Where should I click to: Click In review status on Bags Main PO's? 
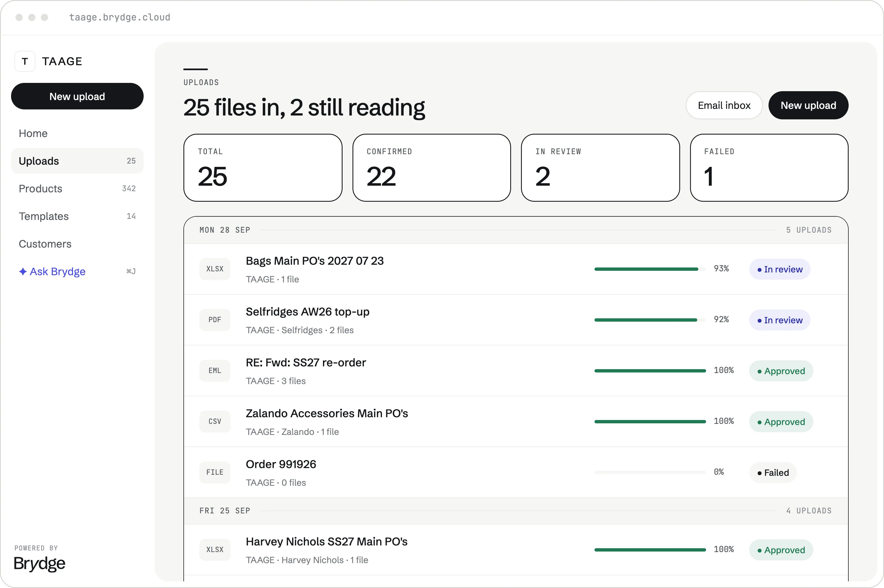779,269
